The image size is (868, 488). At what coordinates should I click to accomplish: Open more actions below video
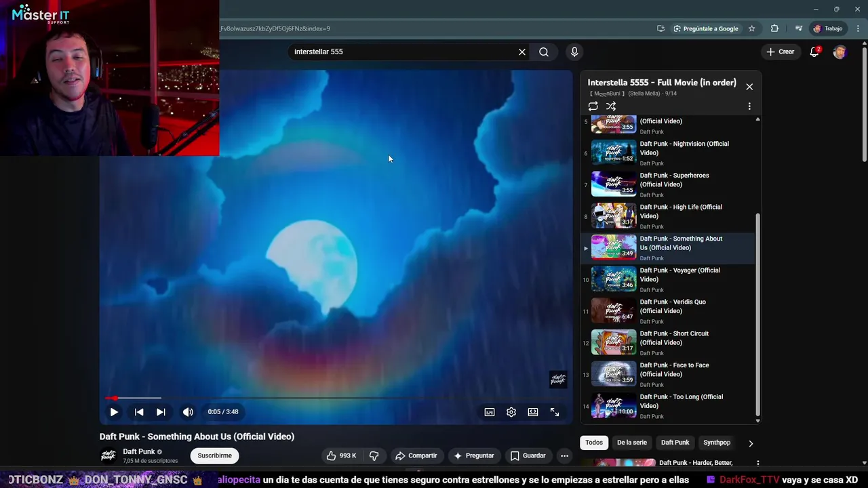[x=564, y=456]
